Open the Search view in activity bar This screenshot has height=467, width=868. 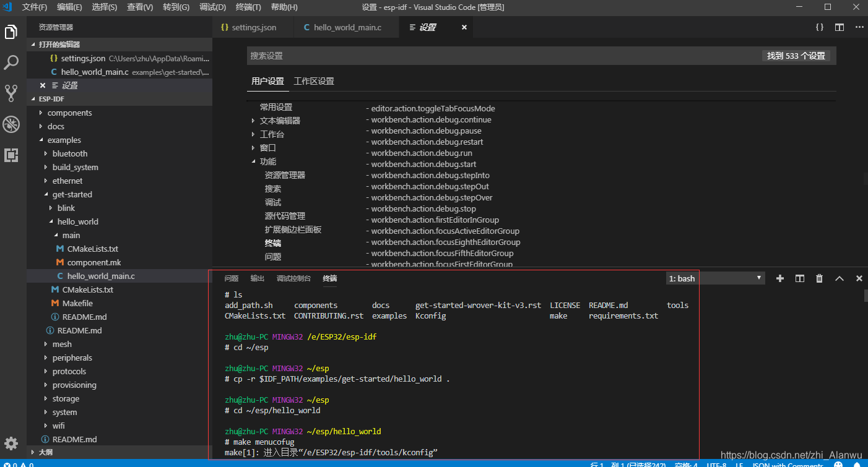[x=11, y=62]
